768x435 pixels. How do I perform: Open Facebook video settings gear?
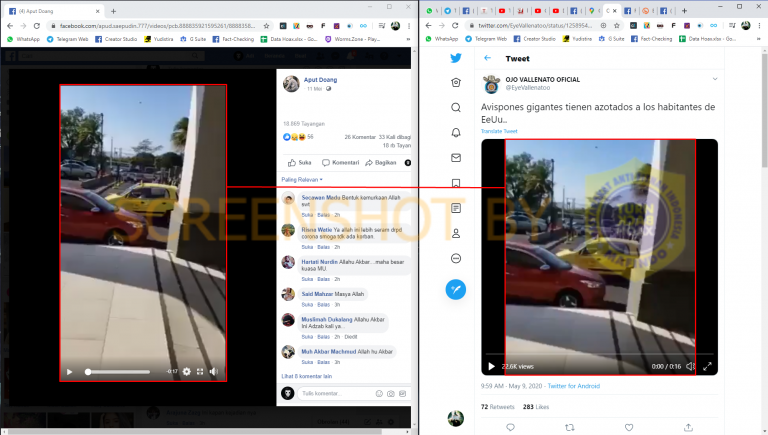[187, 372]
